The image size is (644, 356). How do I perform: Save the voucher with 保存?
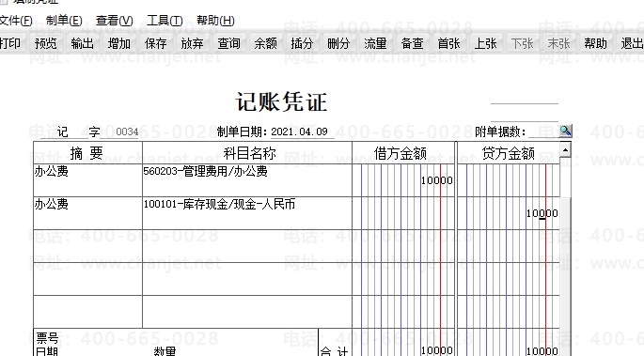click(x=156, y=43)
